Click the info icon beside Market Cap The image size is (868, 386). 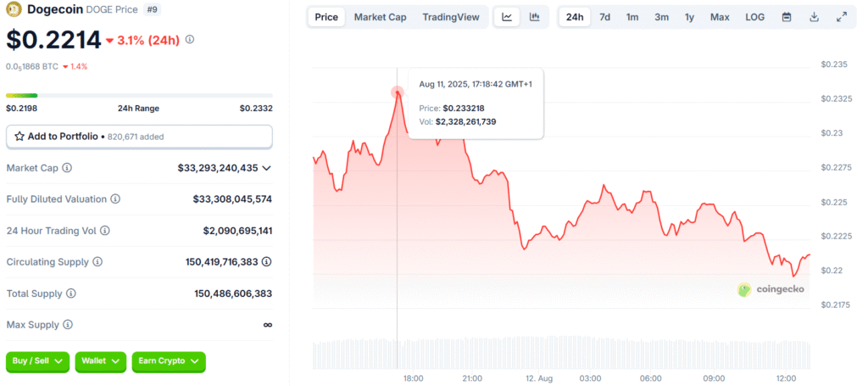[x=67, y=168]
